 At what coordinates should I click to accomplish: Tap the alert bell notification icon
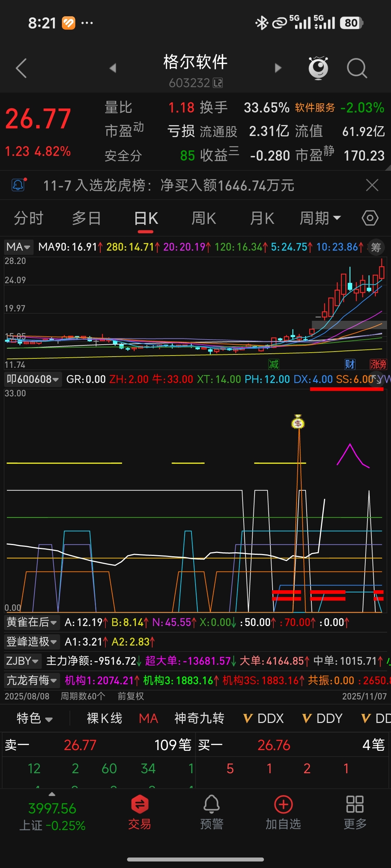click(x=18, y=185)
